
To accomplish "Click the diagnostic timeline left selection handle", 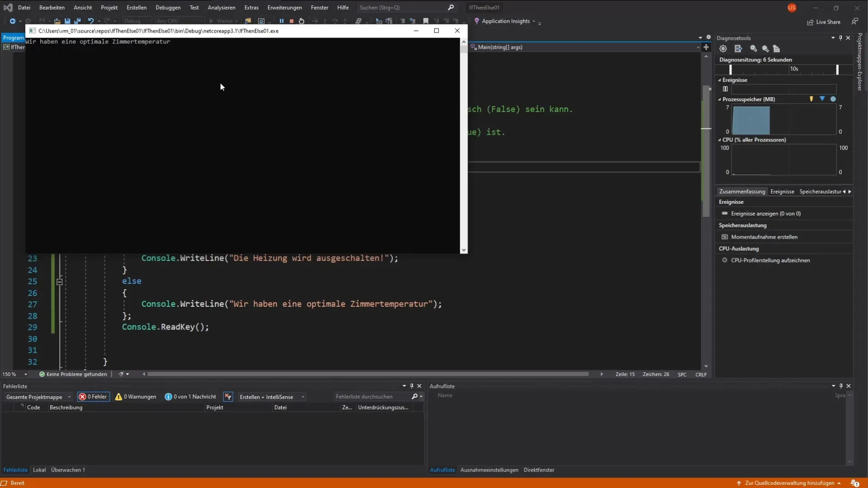I will (731, 69).
